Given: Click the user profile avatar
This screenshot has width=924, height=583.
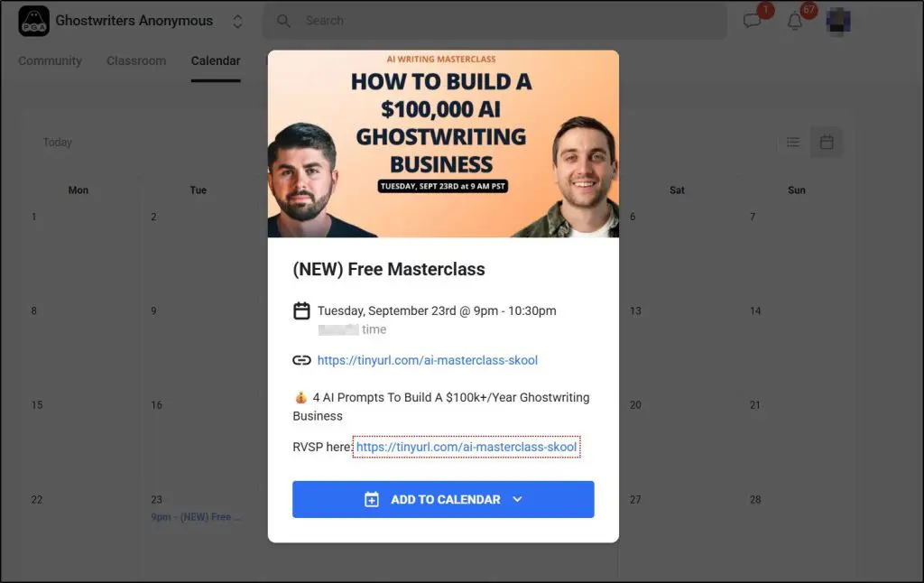Looking at the screenshot, I should (838, 22).
